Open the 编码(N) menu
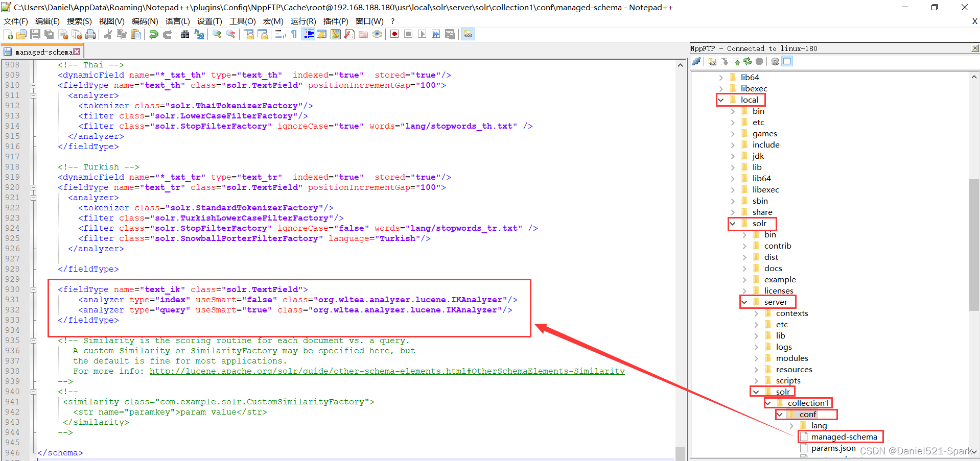Screen dimensions: 980x461 pyautogui.click(x=145, y=21)
